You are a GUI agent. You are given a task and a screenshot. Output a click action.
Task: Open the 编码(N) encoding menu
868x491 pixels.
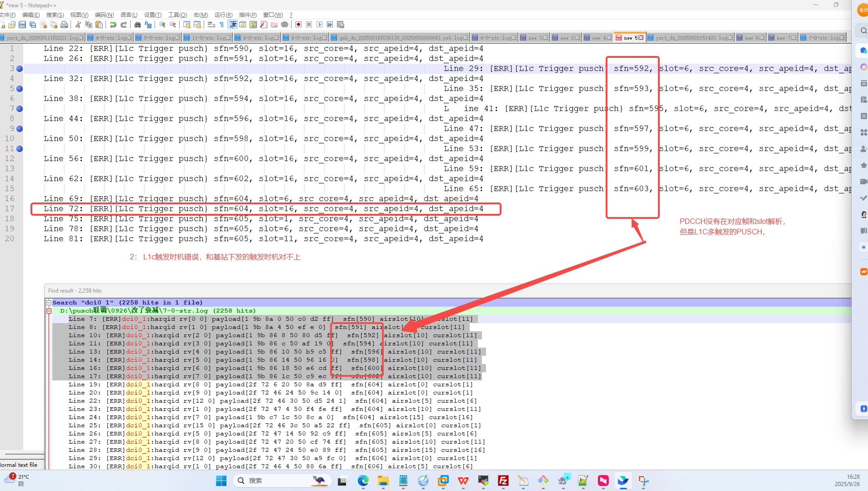104,15
